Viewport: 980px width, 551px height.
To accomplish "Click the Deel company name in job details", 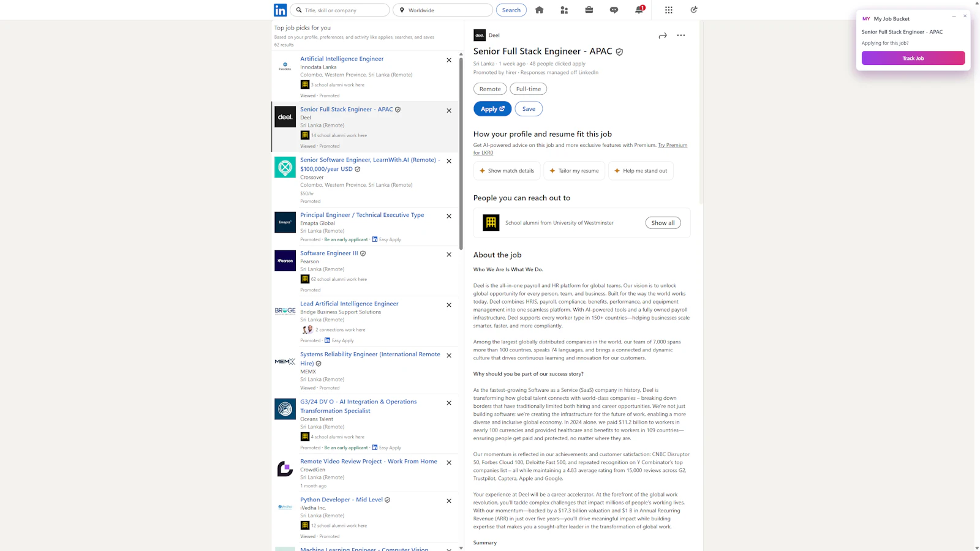I will 494,36.
